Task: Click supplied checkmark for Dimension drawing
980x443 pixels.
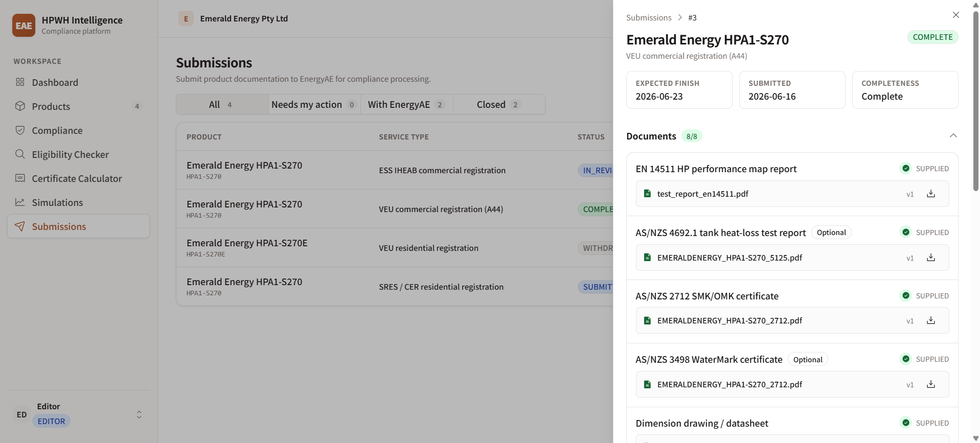Action: click(906, 423)
